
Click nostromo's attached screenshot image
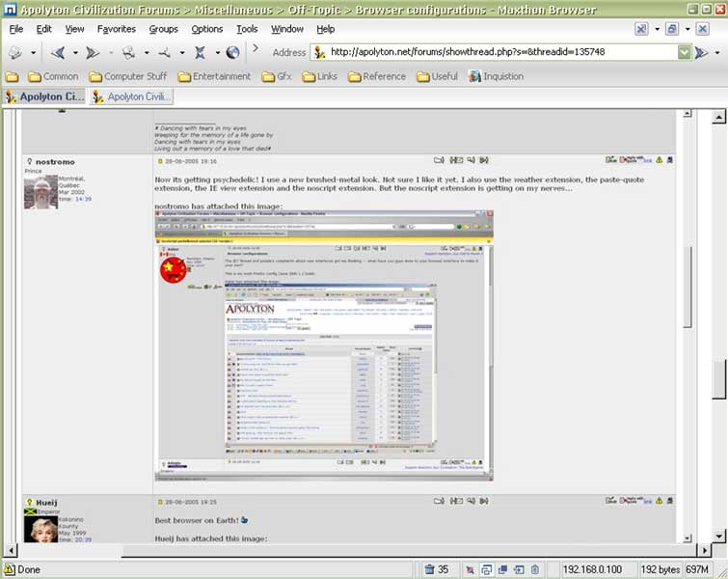[324, 345]
